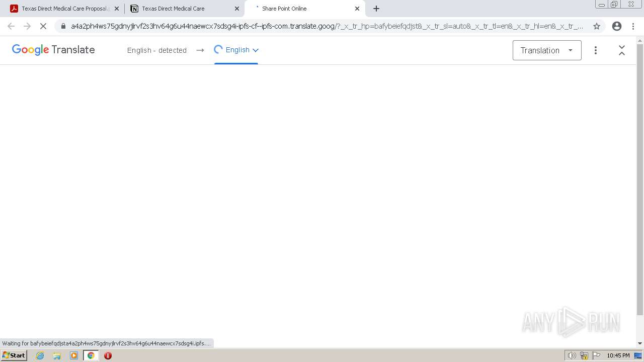Bookmark this page with star icon
The height and width of the screenshot is (362, 644).
tap(597, 26)
